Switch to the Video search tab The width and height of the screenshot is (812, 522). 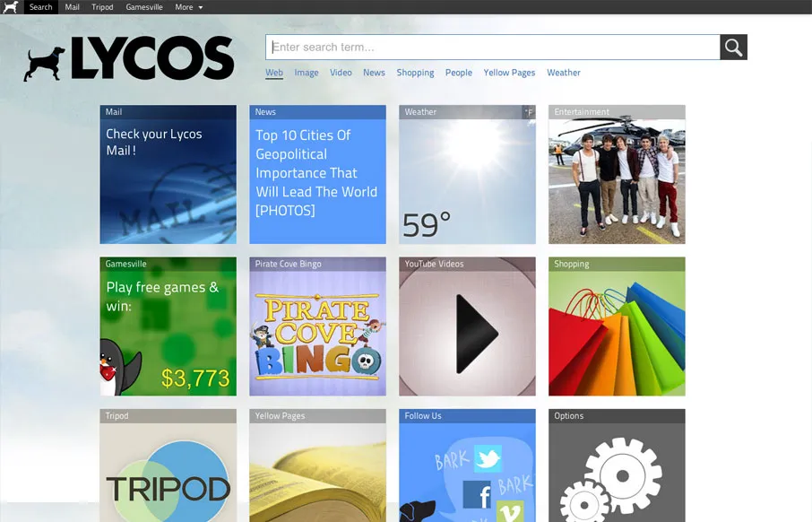pyautogui.click(x=341, y=73)
